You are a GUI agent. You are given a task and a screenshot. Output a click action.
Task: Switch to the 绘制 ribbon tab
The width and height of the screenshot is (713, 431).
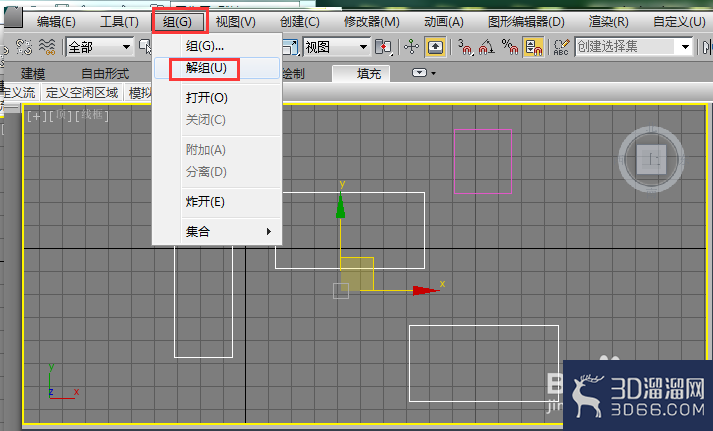coord(294,73)
